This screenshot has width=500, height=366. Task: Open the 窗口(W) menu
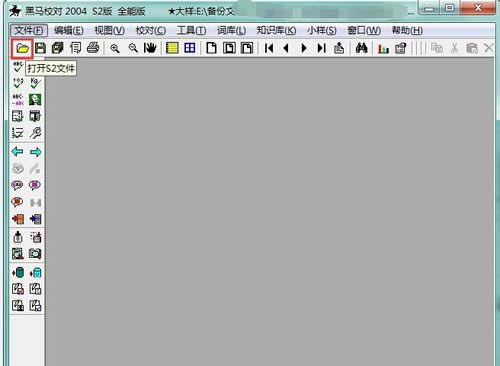pyautogui.click(x=364, y=31)
